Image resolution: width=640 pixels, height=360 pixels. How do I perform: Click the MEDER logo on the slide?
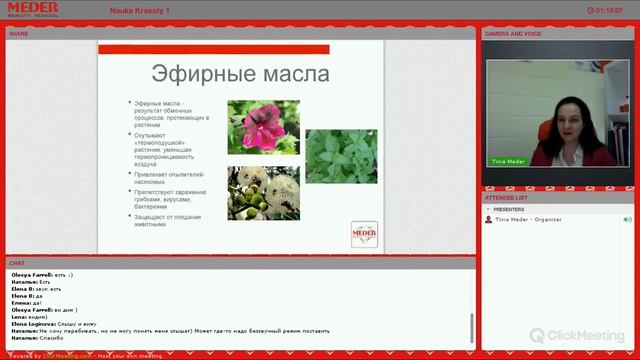click(x=364, y=234)
